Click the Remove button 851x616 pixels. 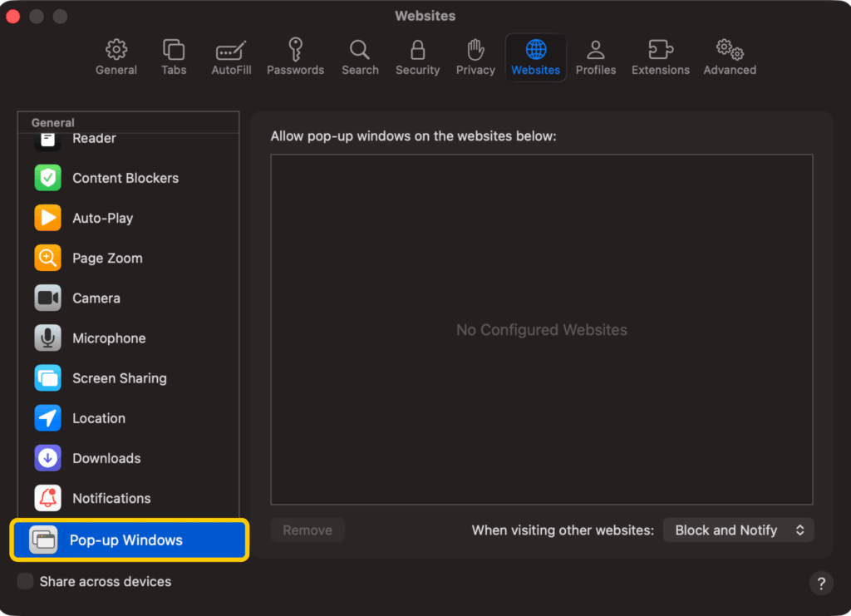(307, 530)
